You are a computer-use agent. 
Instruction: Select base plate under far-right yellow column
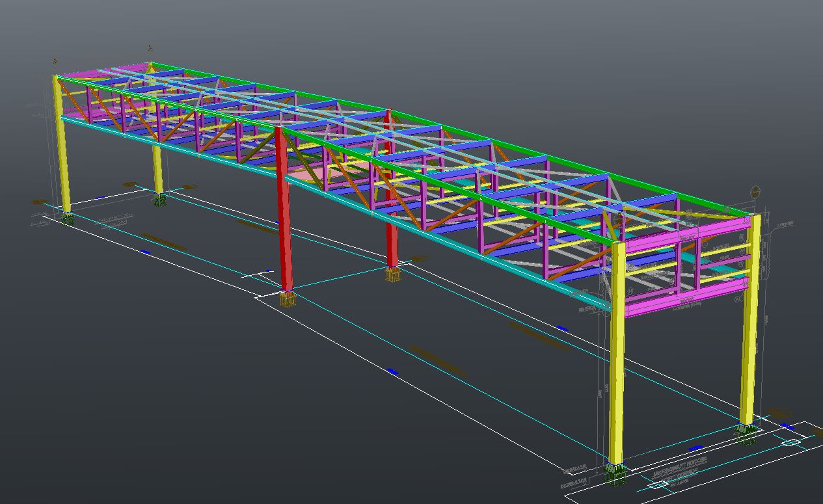click(x=747, y=432)
